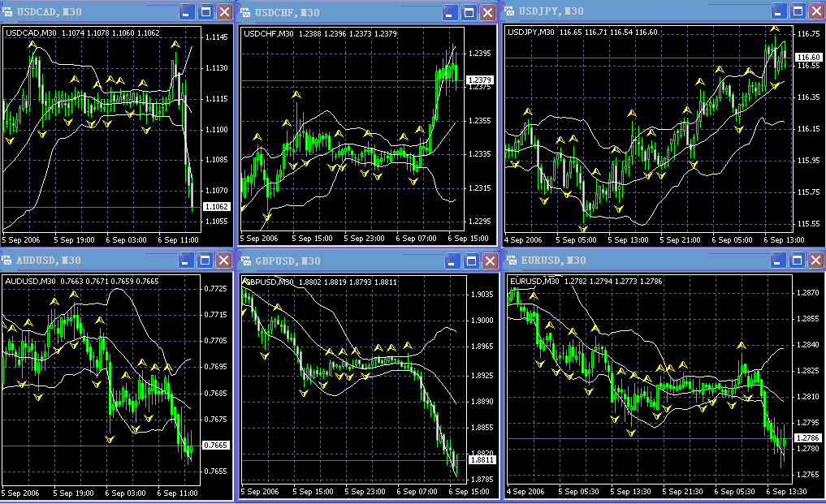Image resolution: width=826 pixels, height=504 pixels.
Task: Click the GBPUSD,M30 OHLC header inside chart
Action: (320, 282)
